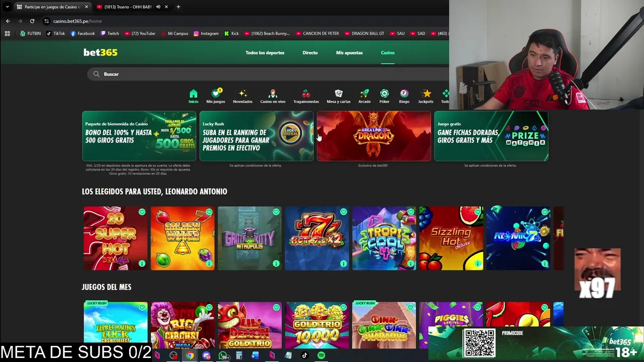
Task: Favorite the Leprechaun's Luck game
Action: click(x=142, y=308)
